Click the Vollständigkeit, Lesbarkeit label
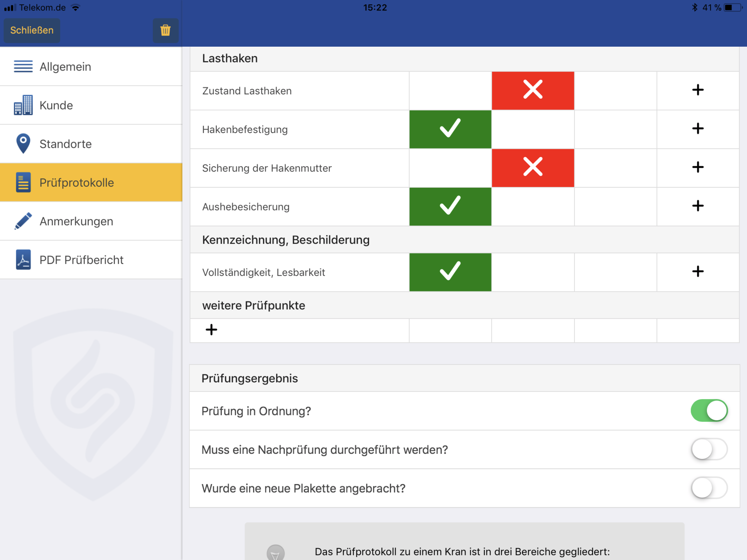The image size is (747, 560). pyautogui.click(x=263, y=272)
